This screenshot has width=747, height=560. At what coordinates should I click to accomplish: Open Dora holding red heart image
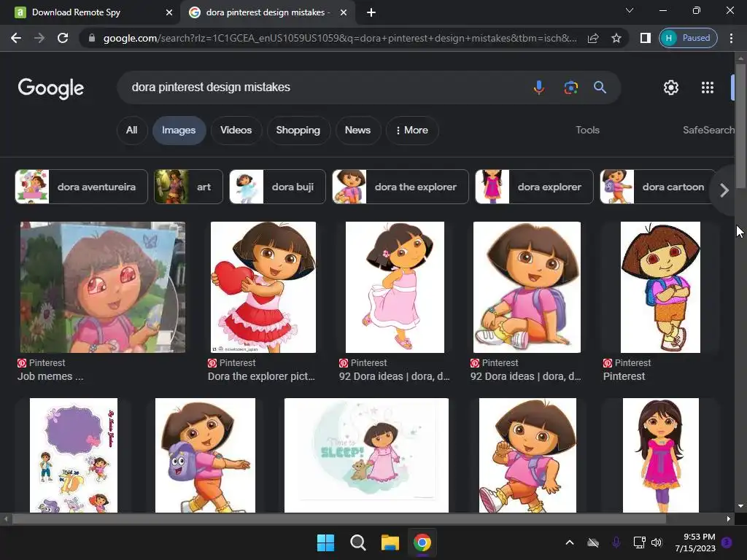263,287
